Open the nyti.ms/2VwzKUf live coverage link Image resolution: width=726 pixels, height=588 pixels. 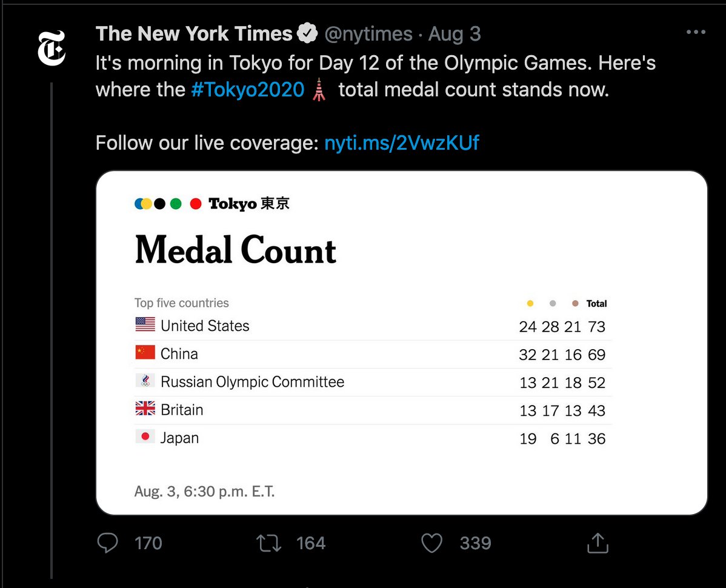click(401, 142)
